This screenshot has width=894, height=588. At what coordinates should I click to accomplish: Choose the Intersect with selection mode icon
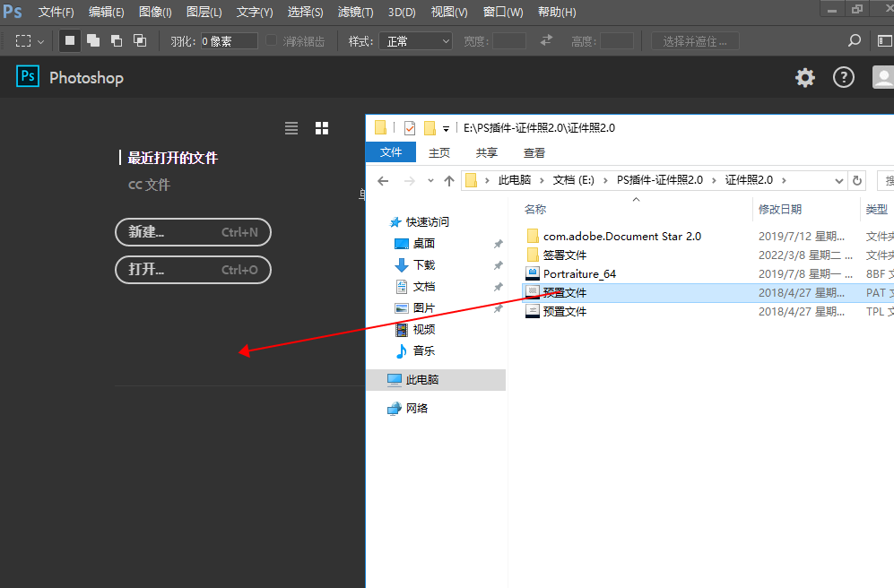click(140, 41)
